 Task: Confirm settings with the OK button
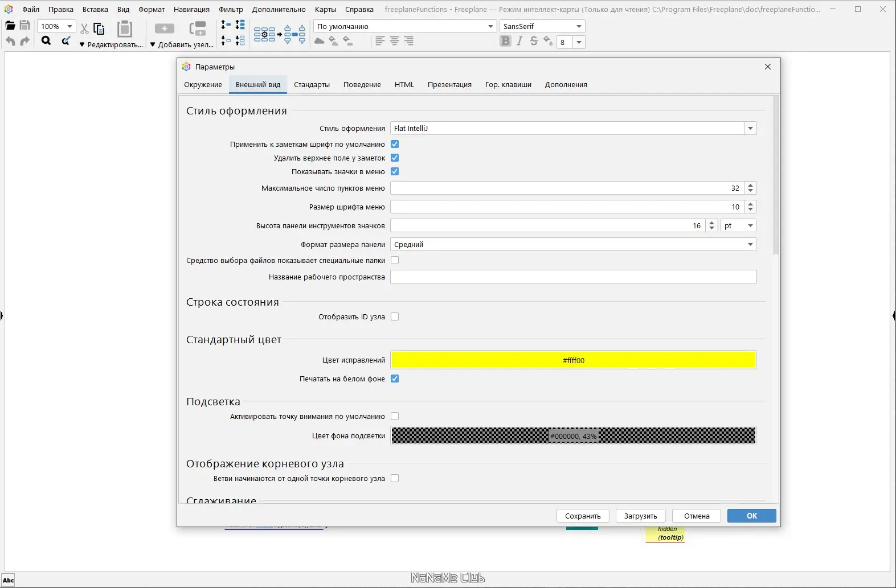click(x=752, y=516)
